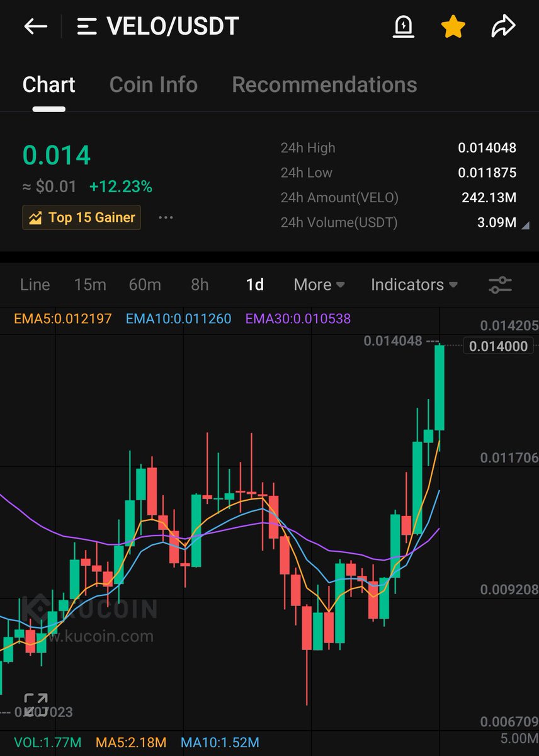The width and height of the screenshot is (539, 756).
Task: Open the Recommendations tab
Action: [324, 84]
